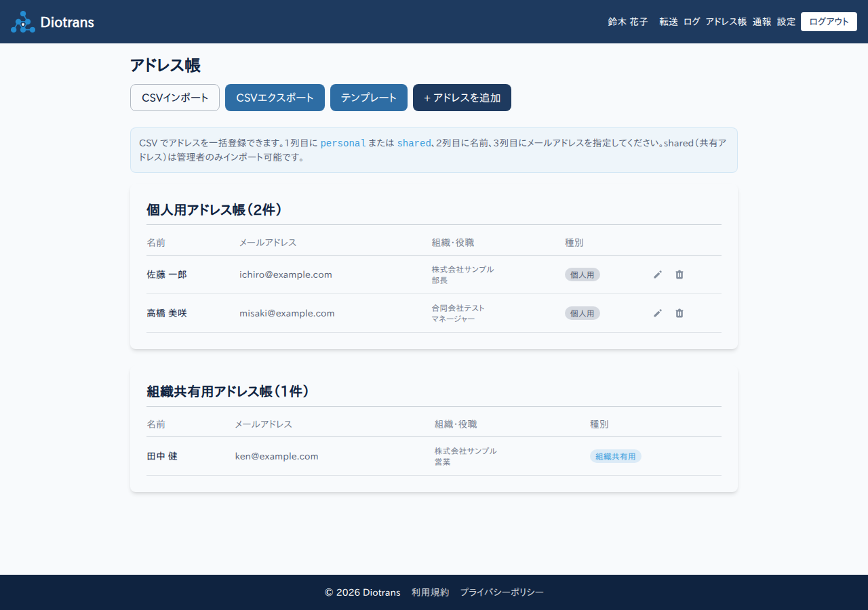Click the © 2026 Diotrans footer text

[x=363, y=592]
